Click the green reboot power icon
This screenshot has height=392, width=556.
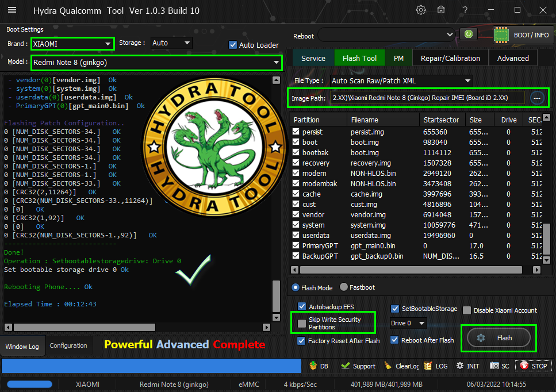(469, 34)
